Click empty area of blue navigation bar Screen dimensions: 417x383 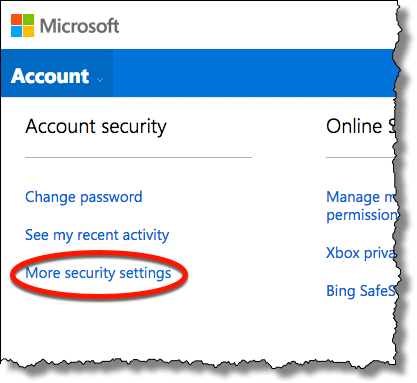(x=253, y=73)
